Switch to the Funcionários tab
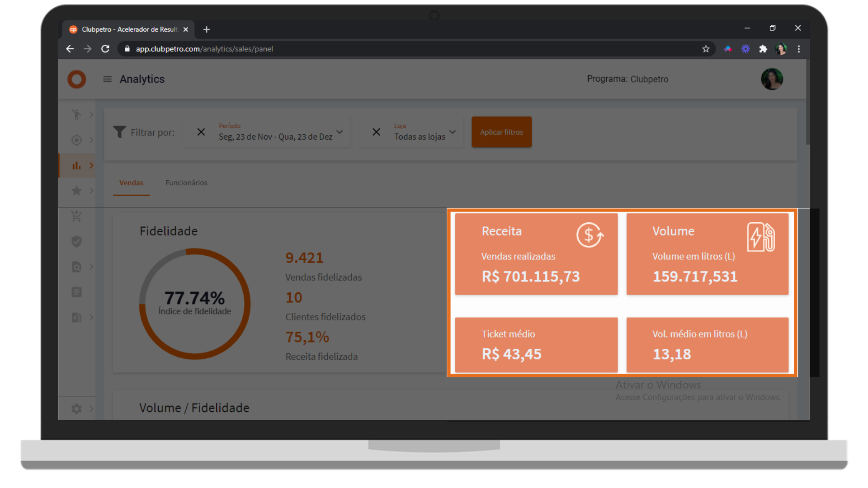Screen dimensions: 868x488 click(x=186, y=183)
